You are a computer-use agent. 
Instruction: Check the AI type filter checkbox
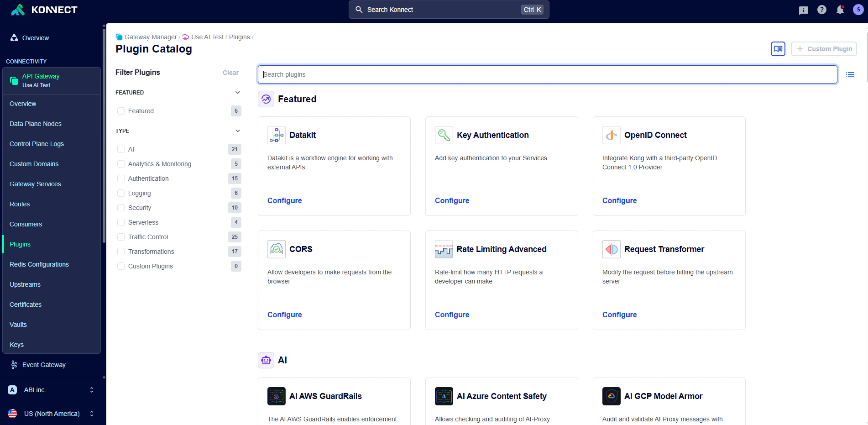121,149
